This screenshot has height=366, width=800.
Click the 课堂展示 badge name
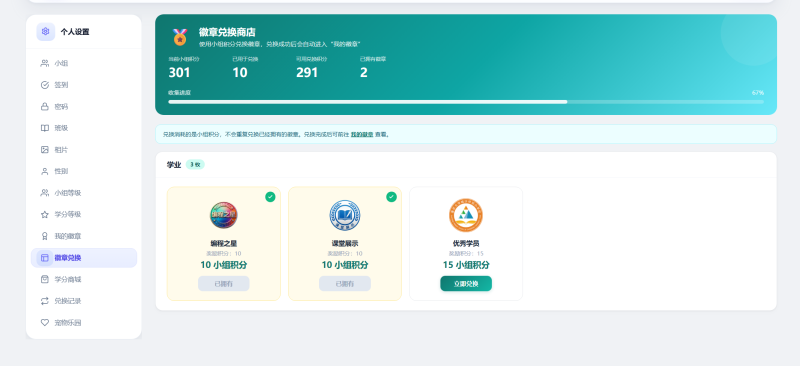(x=345, y=243)
